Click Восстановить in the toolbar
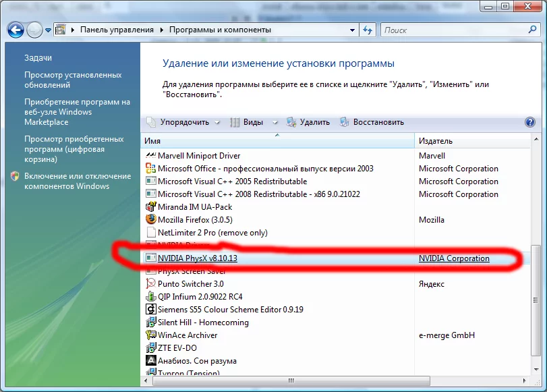547x392 pixels. click(x=372, y=122)
